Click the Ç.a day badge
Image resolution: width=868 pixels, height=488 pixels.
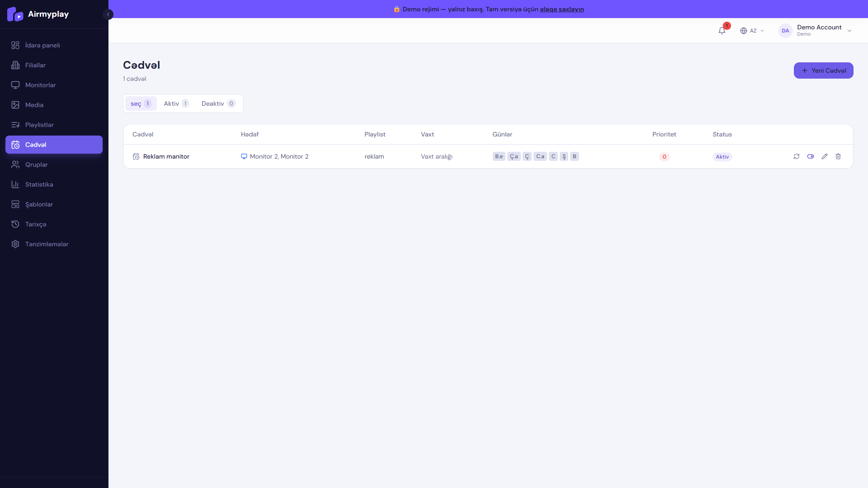(x=514, y=156)
